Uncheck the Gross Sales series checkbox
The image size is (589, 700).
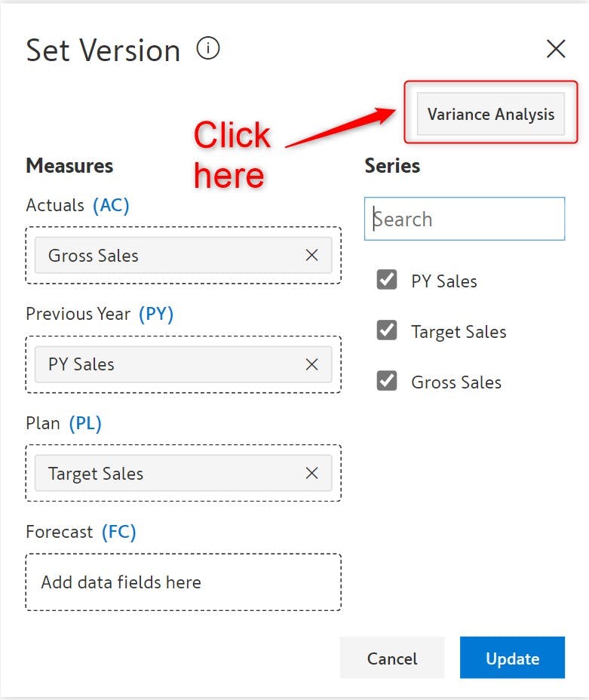point(387,382)
